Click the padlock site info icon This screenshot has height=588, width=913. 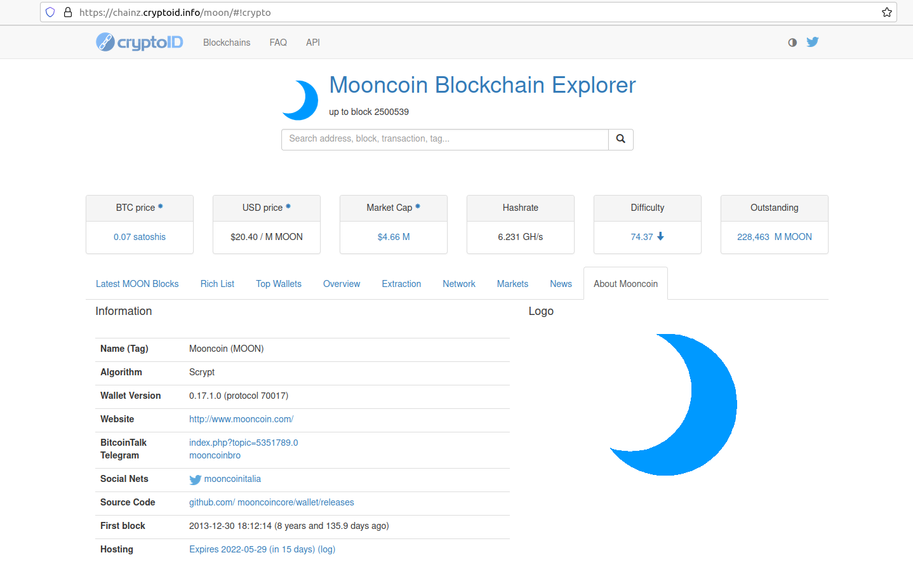pos(68,12)
